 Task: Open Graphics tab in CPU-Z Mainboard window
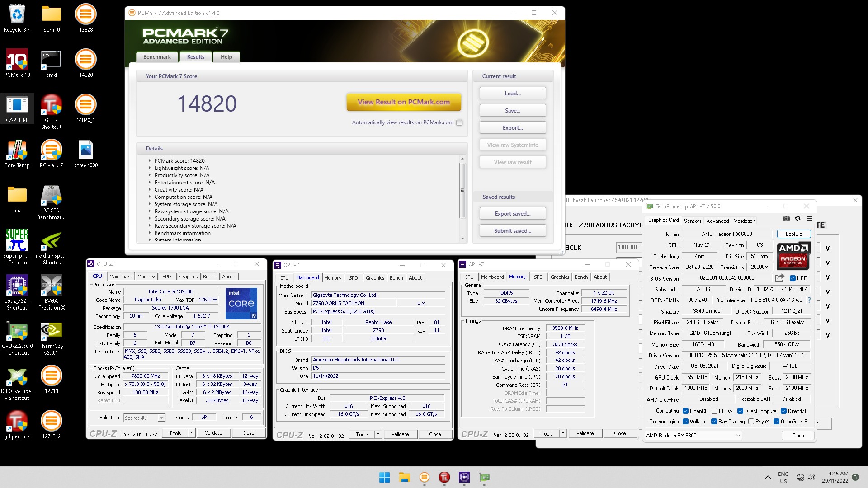[x=375, y=278]
